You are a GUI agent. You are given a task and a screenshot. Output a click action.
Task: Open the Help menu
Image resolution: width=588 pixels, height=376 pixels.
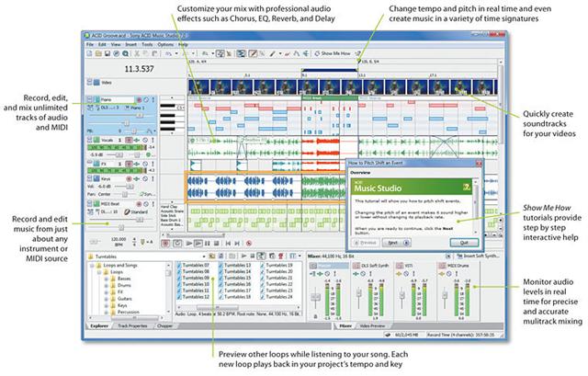pyautogui.click(x=183, y=45)
